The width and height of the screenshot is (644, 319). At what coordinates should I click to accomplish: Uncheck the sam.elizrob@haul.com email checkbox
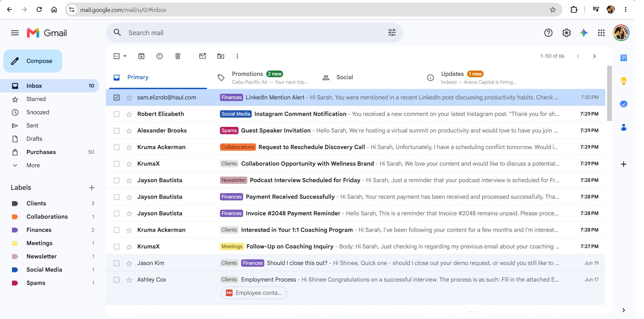pos(116,97)
